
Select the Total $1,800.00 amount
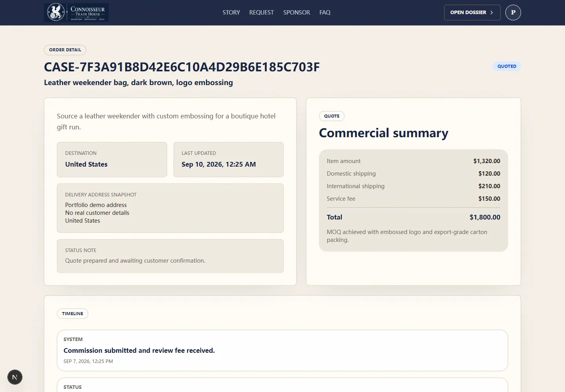(x=485, y=217)
